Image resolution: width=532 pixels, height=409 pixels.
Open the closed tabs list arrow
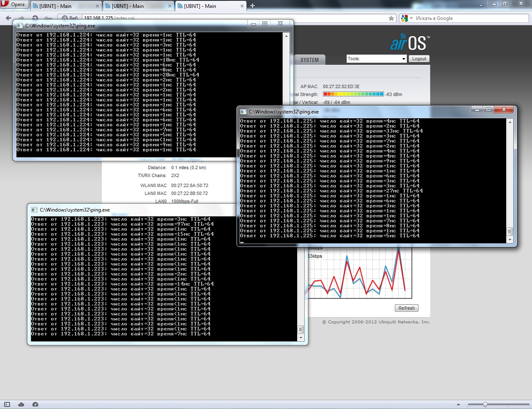click(481, 6)
